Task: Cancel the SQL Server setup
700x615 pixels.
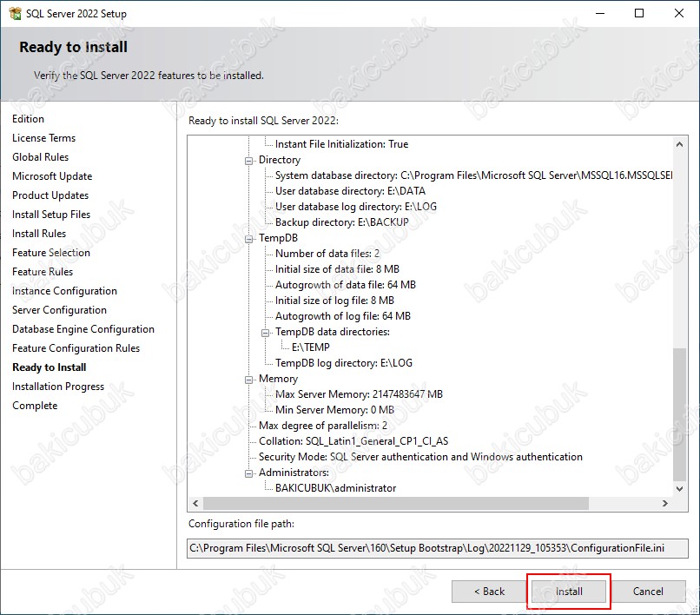Action: pyautogui.click(x=648, y=592)
